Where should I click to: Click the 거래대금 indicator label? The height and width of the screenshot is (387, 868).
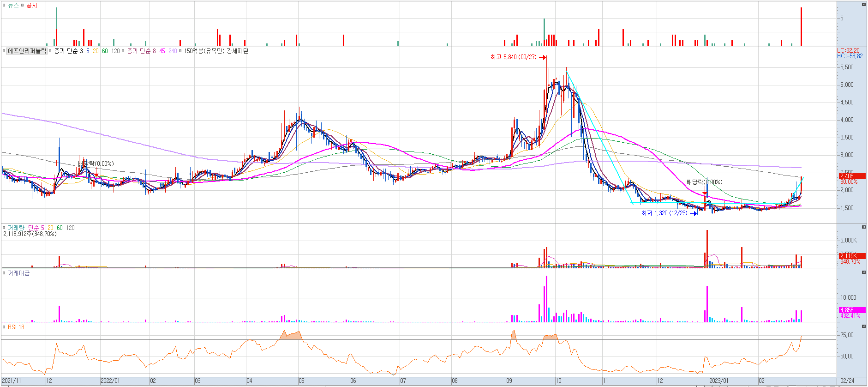coord(19,273)
